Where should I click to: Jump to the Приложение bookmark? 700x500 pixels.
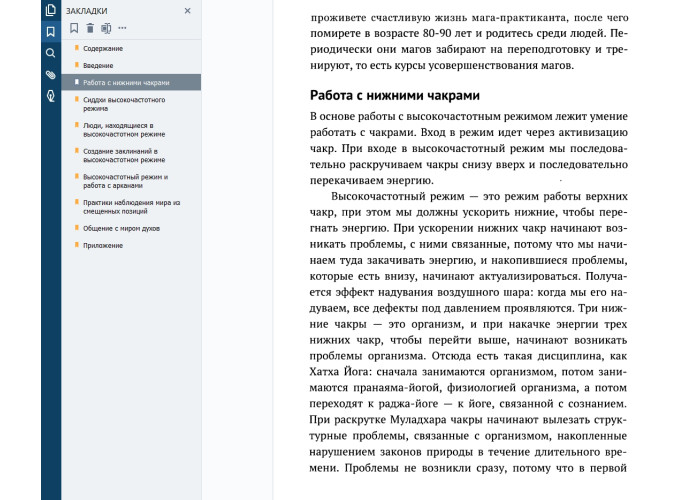[x=103, y=245]
